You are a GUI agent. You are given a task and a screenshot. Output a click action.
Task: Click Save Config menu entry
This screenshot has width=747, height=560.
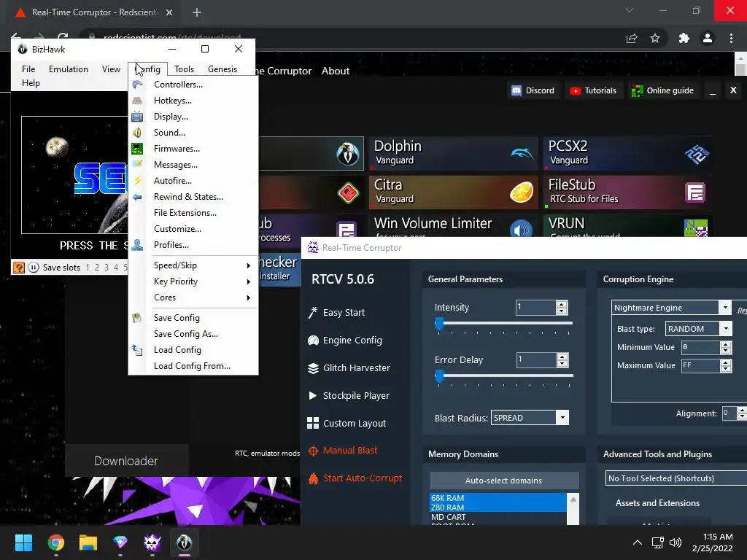click(193, 318)
